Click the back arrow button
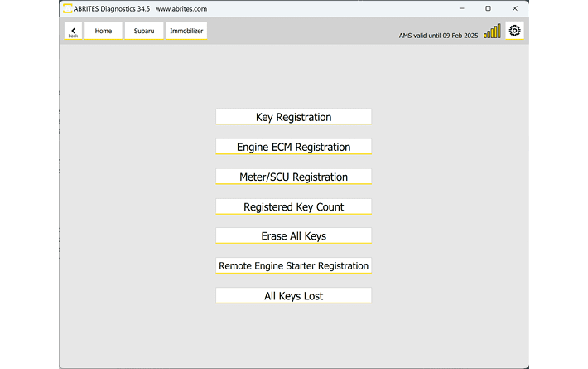Image resolution: width=588 pixels, height=369 pixels. [73, 31]
